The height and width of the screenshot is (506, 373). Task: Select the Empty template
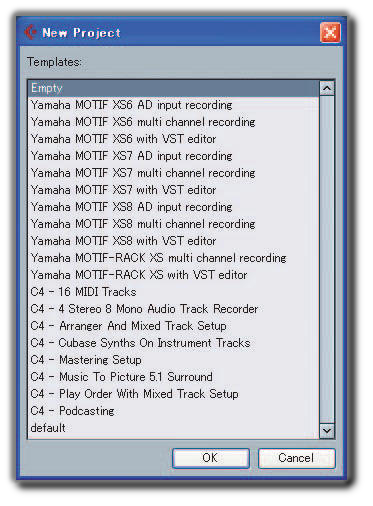[173, 88]
